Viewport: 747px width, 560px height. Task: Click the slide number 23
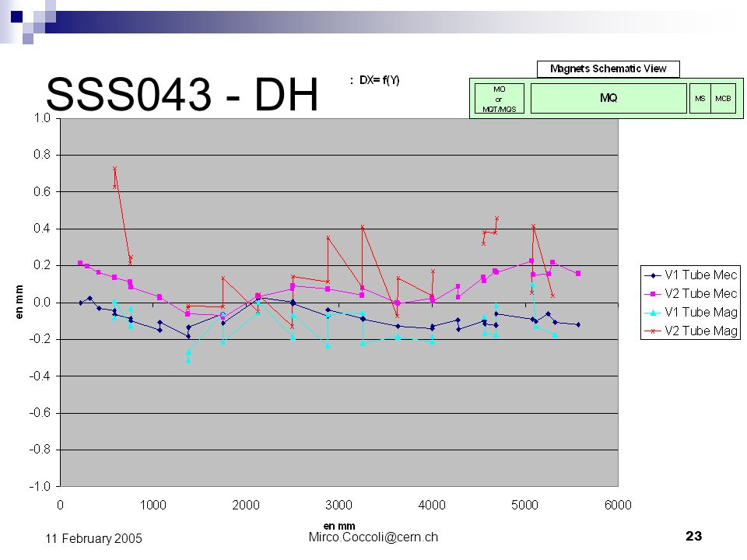[693, 536]
